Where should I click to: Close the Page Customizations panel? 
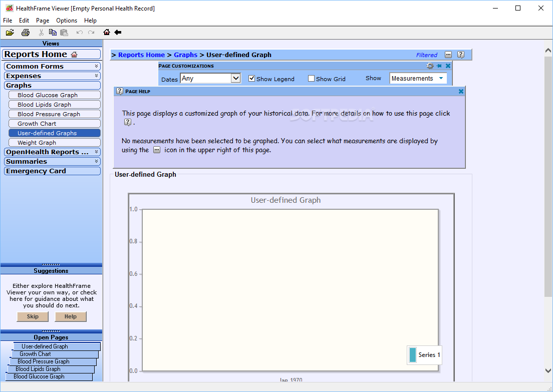[448, 66]
